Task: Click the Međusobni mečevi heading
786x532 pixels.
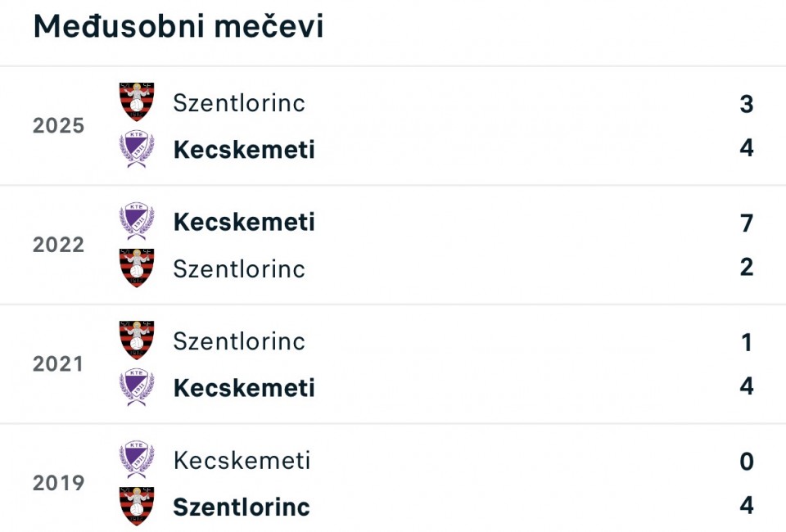Action: coord(178,27)
